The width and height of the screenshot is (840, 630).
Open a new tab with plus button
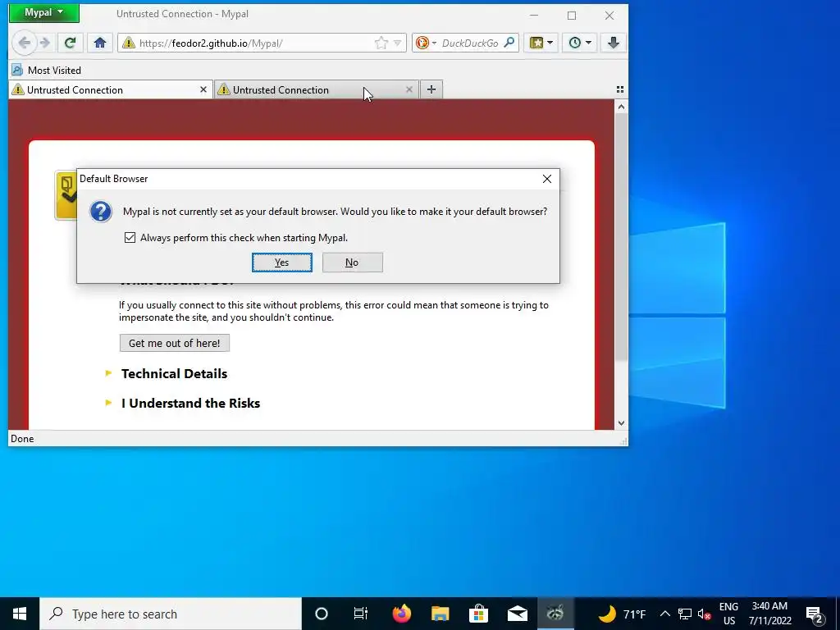pos(431,89)
